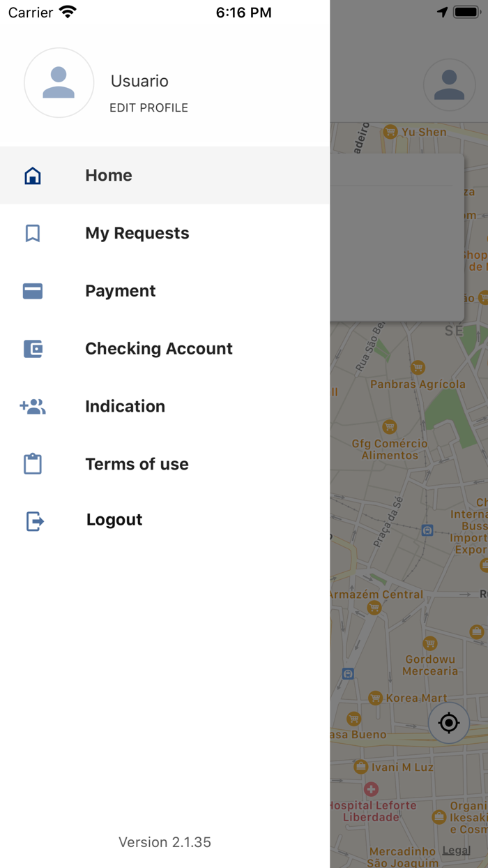
Task: Tap the Panbras Agrícola shop marker
Action: coord(418,368)
